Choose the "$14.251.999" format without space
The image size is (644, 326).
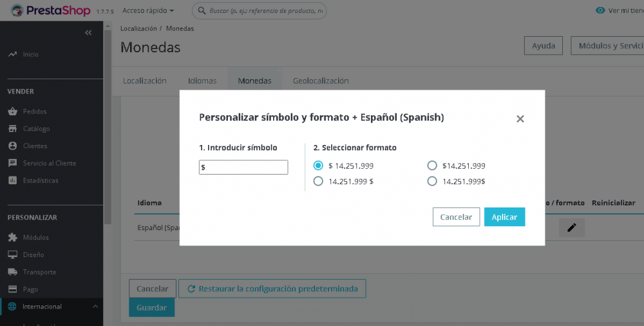pyautogui.click(x=432, y=166)
